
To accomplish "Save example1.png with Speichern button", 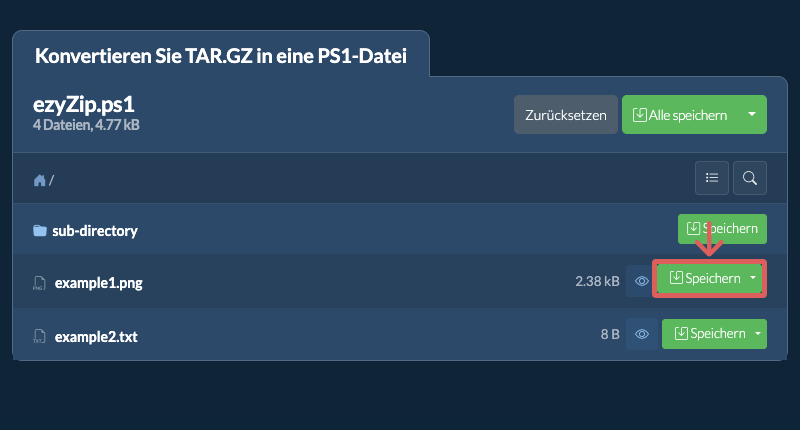I will 704,279.
